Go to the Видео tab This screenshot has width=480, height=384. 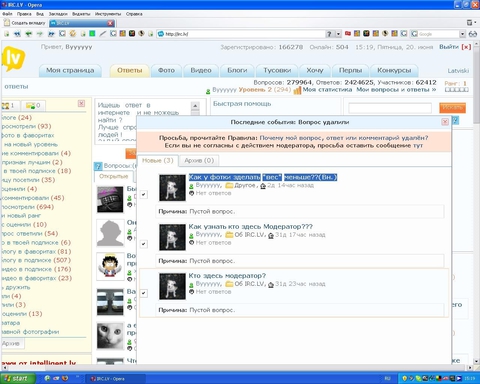[x=201, y=70]
